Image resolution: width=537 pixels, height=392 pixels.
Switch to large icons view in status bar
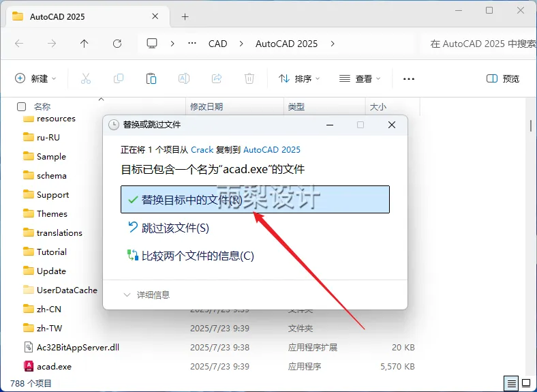tap(526, 383)
